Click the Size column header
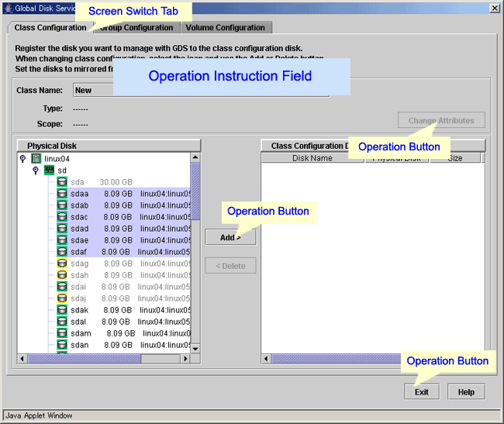 pos(454,158)
